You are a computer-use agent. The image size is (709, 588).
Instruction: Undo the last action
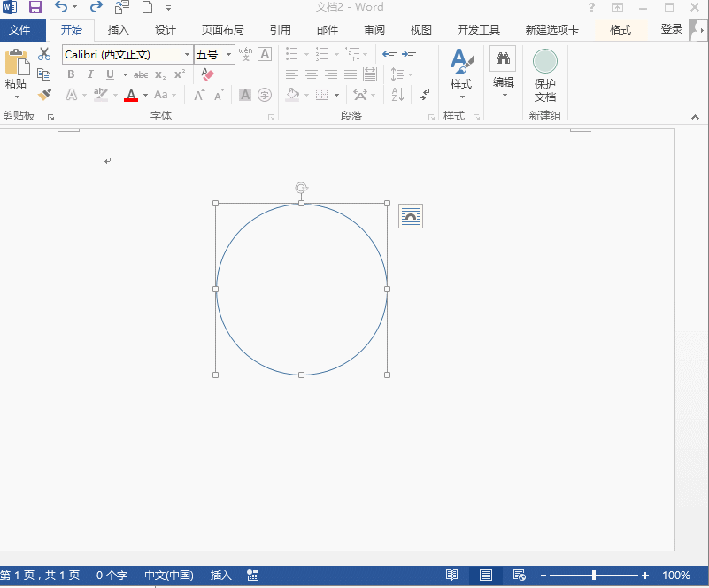pos(61,7)
